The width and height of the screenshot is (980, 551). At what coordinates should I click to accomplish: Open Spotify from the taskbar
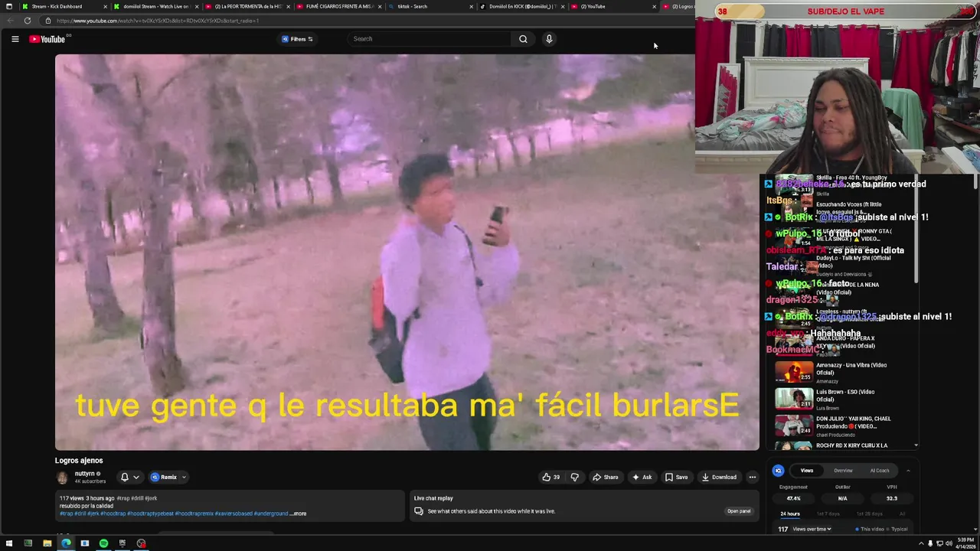point(103,543)
